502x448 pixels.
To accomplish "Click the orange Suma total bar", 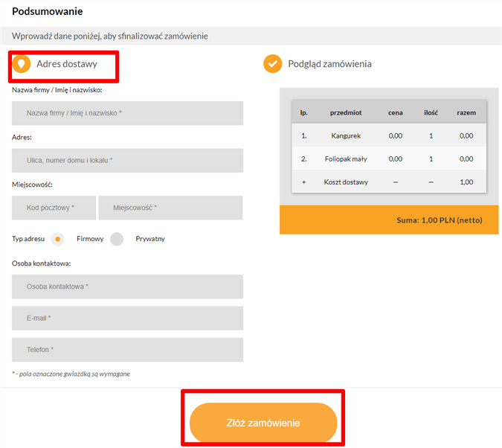I will [389, 220].
